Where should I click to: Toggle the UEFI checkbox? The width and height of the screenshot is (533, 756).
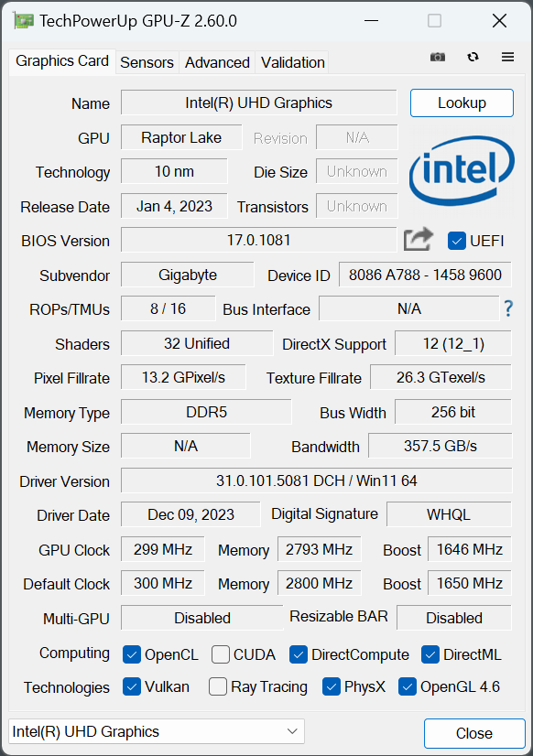[456, 241]
